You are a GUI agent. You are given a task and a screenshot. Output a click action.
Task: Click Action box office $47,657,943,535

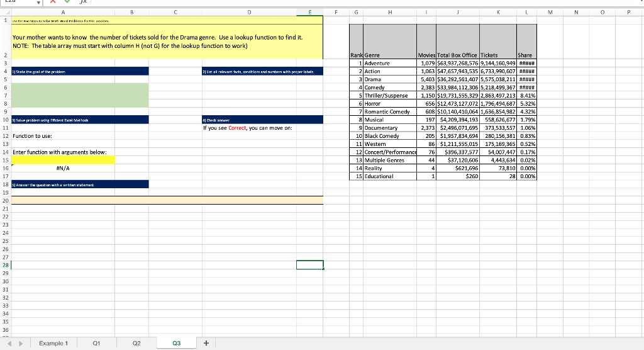(458, 71)
